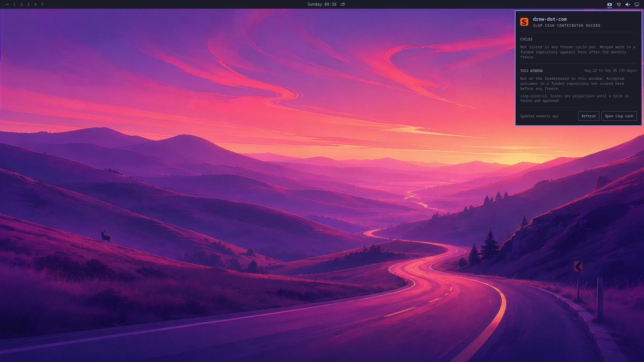644x362 pixels.
Task: Click the drew-dot-com contributor name
Action: (550, 19)
